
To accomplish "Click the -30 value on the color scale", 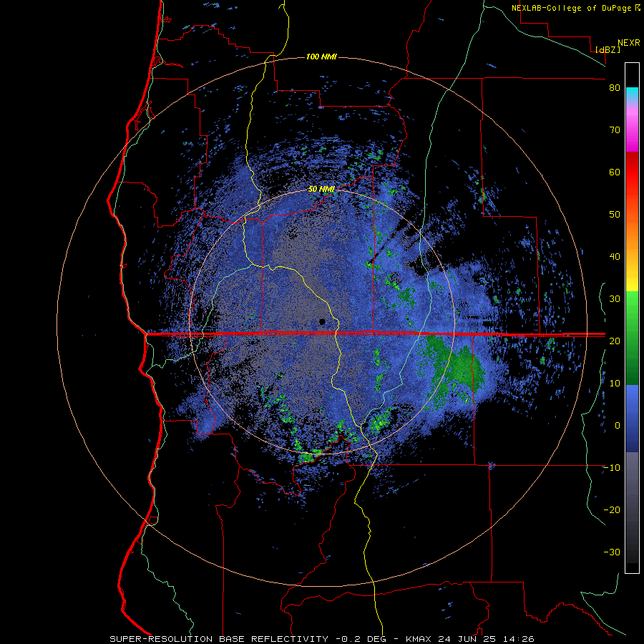I will (612, 552).
